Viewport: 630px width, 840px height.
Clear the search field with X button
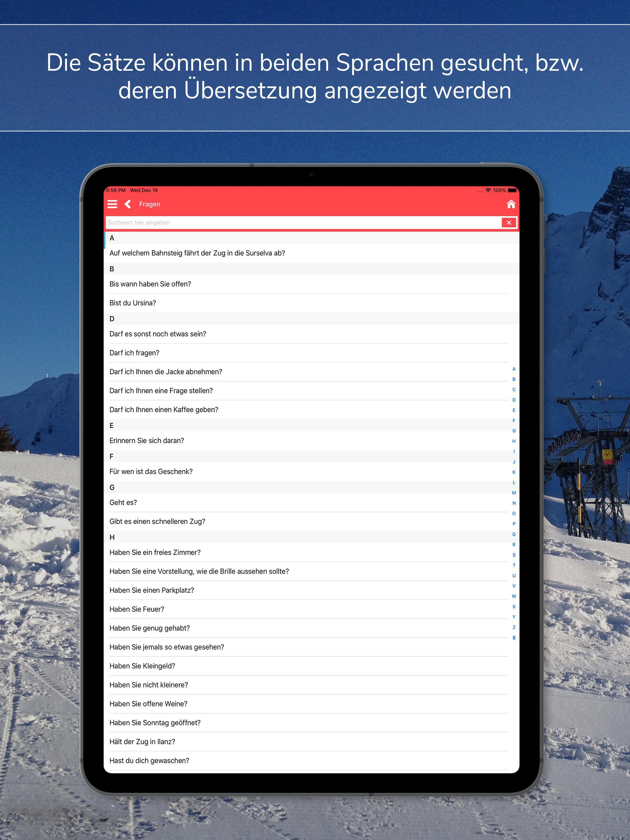pyautogui.click(x=509, y=223)
